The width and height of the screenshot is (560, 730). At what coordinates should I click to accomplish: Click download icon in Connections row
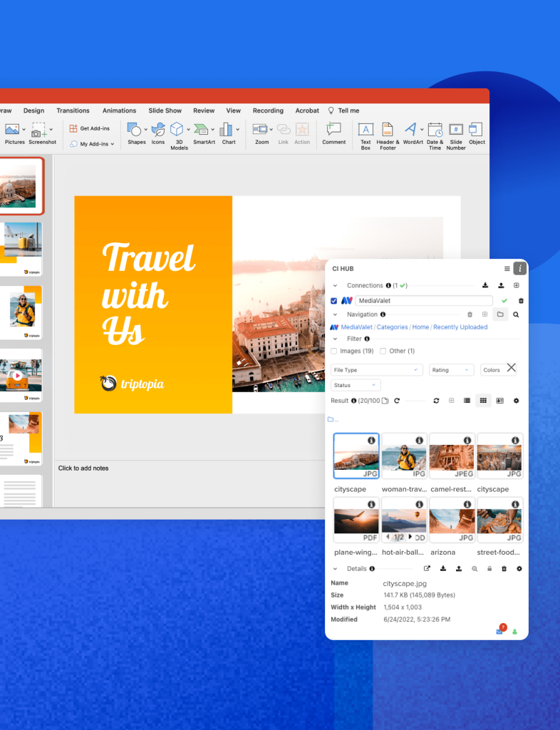point(485,285)
